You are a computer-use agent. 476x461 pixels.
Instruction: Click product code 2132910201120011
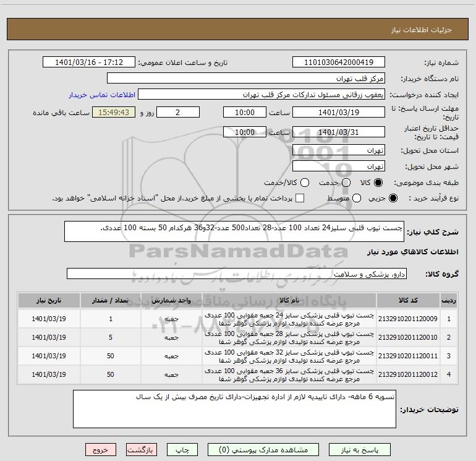point(408,356)
